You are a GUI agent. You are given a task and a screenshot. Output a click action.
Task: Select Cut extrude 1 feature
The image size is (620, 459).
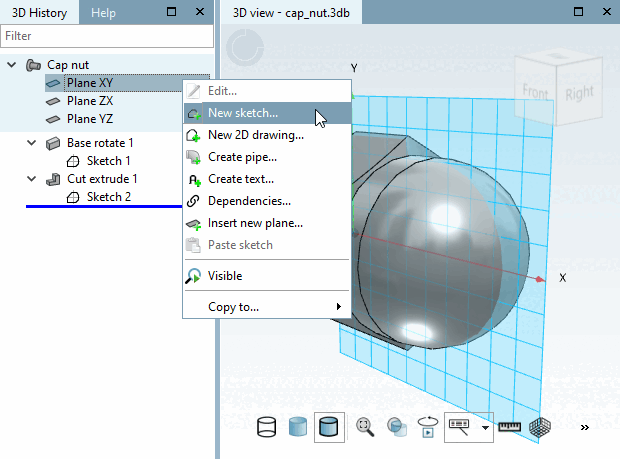(x=102, y=179)
